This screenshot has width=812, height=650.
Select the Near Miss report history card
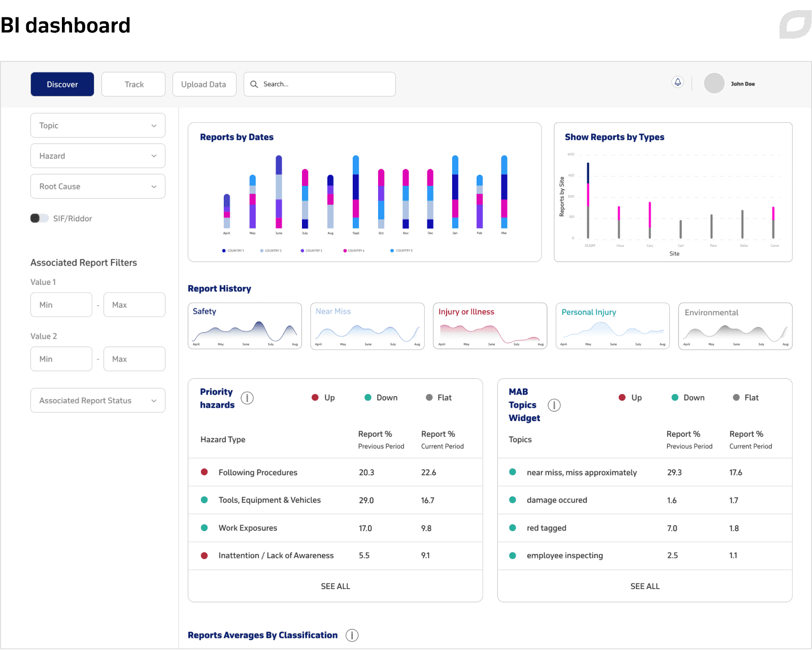pyautogui.click(x=367, y=326)
